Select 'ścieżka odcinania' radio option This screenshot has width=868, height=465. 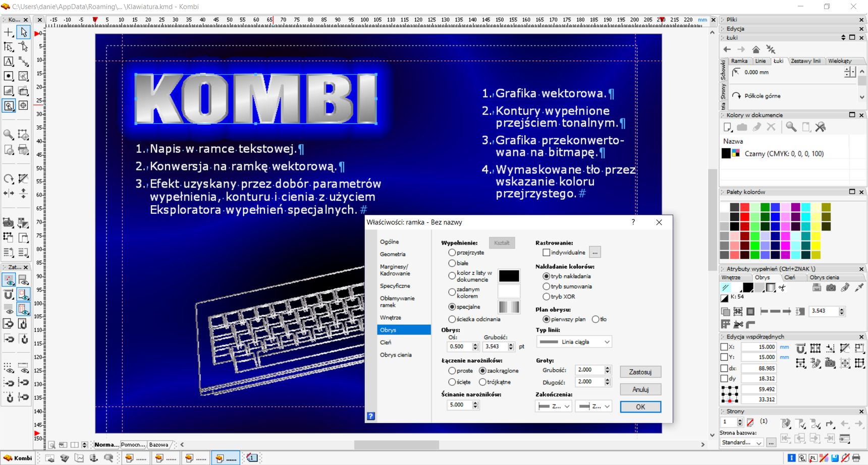click(452, 319)
